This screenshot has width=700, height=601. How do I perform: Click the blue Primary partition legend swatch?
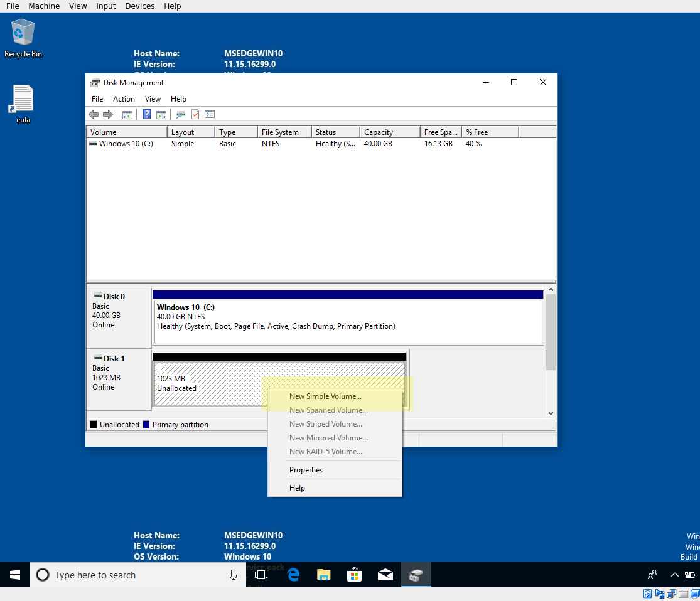[x=146, y=424]
